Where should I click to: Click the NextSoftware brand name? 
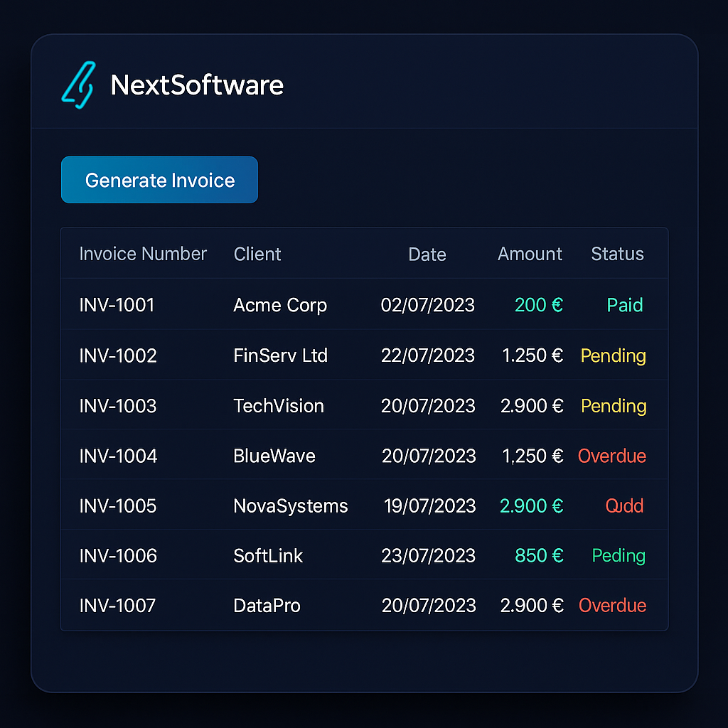tap(197, 85)
